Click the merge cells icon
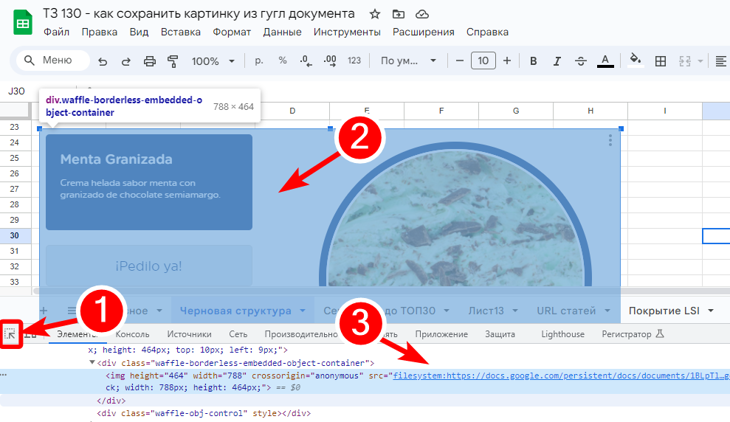The image size is (730, 422). 685,61
